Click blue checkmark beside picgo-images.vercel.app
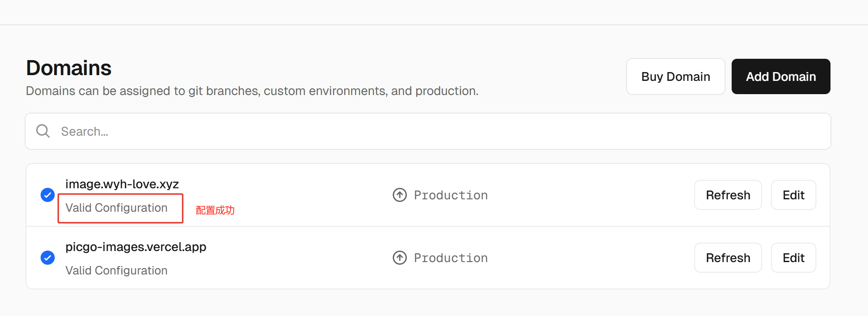 (x=48, y=258)
